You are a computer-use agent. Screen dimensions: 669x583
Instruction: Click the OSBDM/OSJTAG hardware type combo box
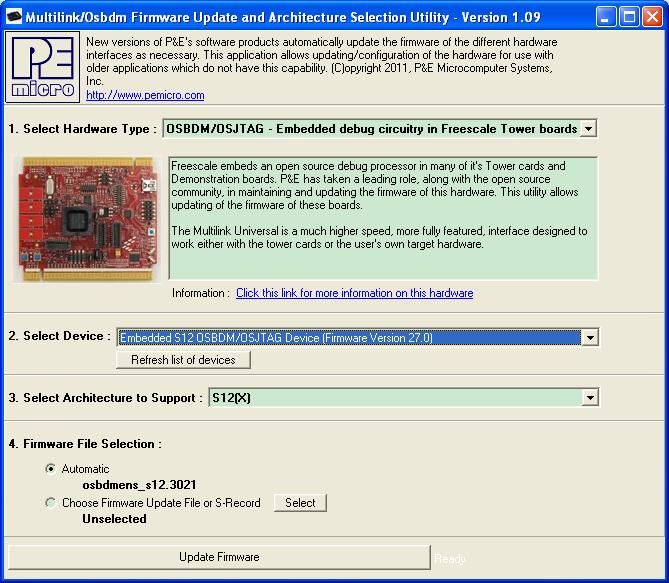click(380, 128)
